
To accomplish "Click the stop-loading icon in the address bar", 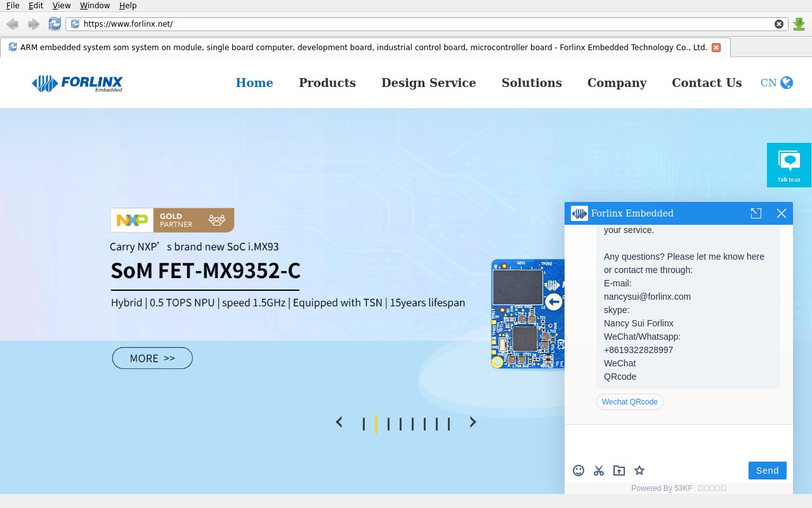I will click(x=779, y=24).
